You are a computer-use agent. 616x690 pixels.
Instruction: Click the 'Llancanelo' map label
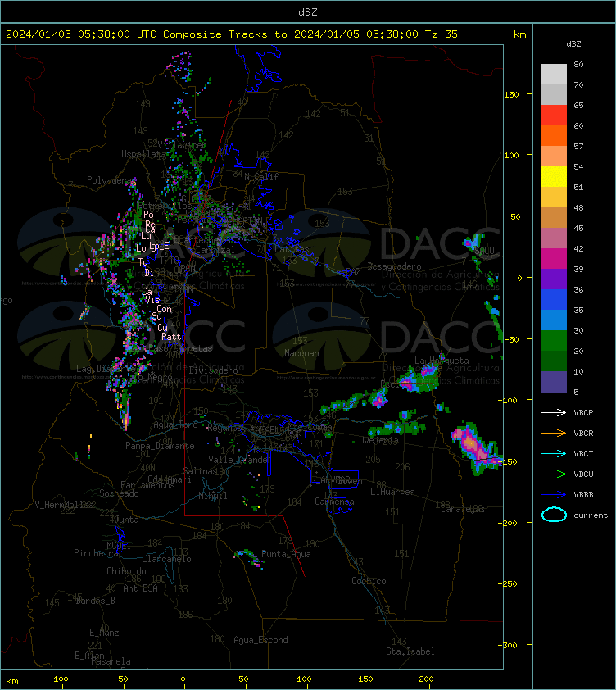[166, 559]
